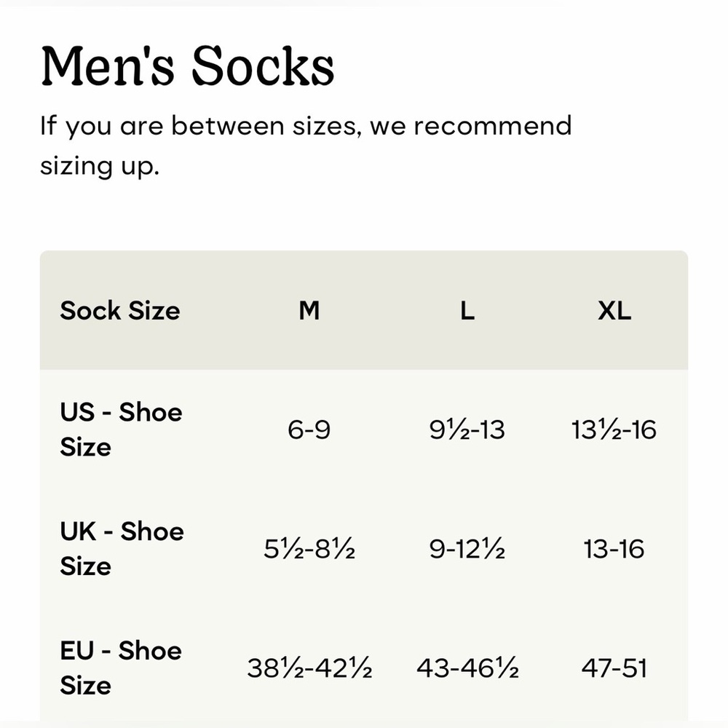Screen dimensions: 728x728
Task: Click the UK size 9-12½ cell
Action: pos(467,550)
